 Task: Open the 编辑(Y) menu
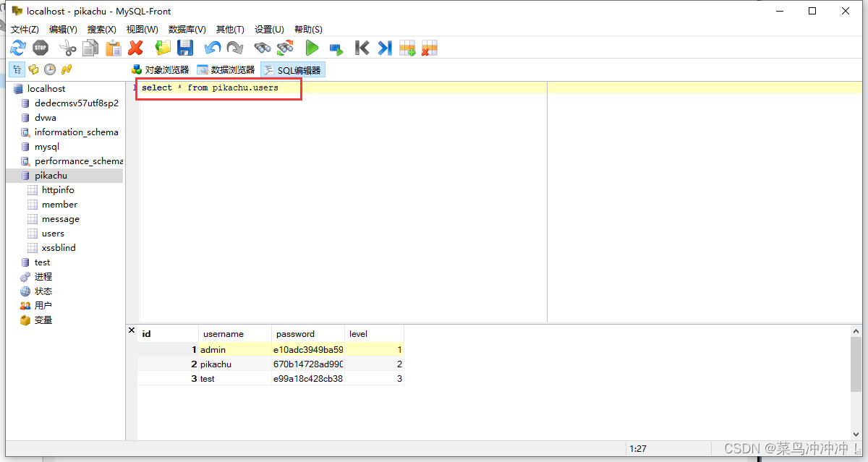pos(63,29)
